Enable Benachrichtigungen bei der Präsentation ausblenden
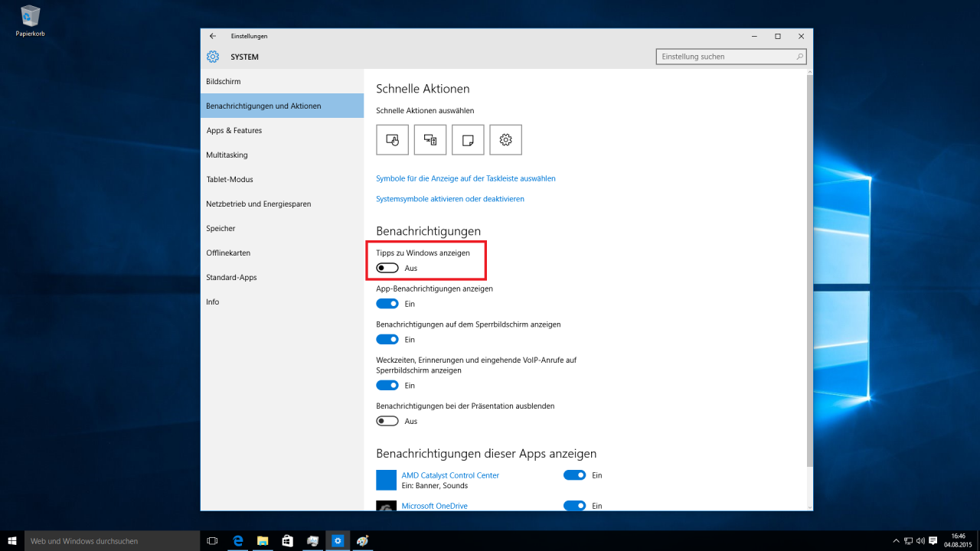 (387, 421)
